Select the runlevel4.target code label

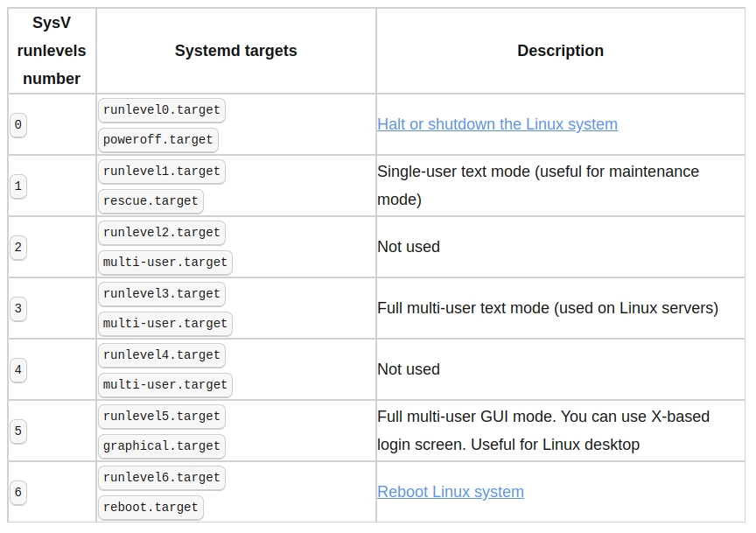(x=162, y=355)
